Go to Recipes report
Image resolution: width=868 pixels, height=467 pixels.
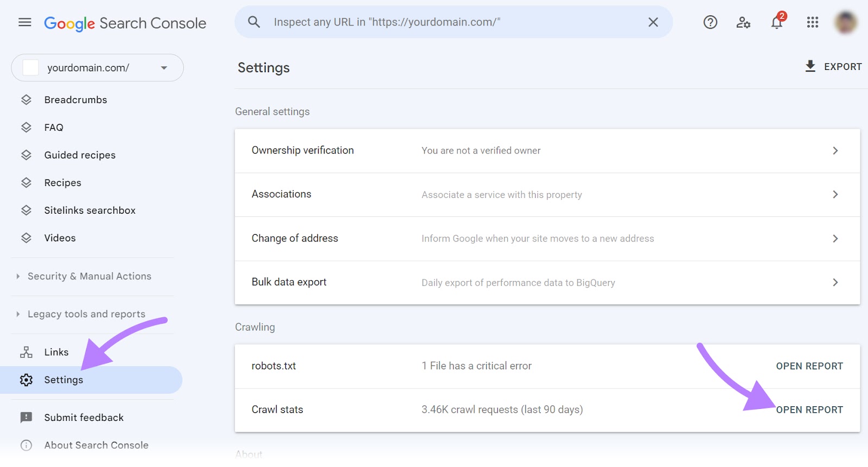coord(63,183)
